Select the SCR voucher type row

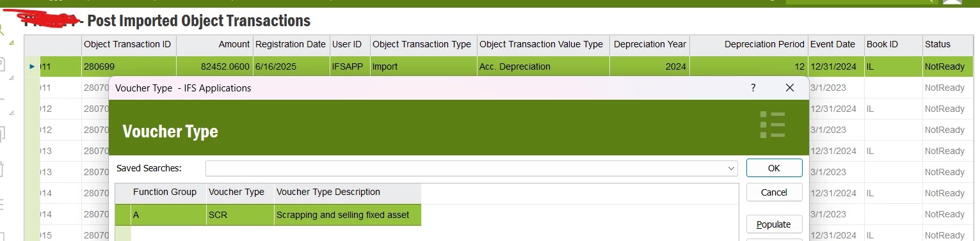268,215
